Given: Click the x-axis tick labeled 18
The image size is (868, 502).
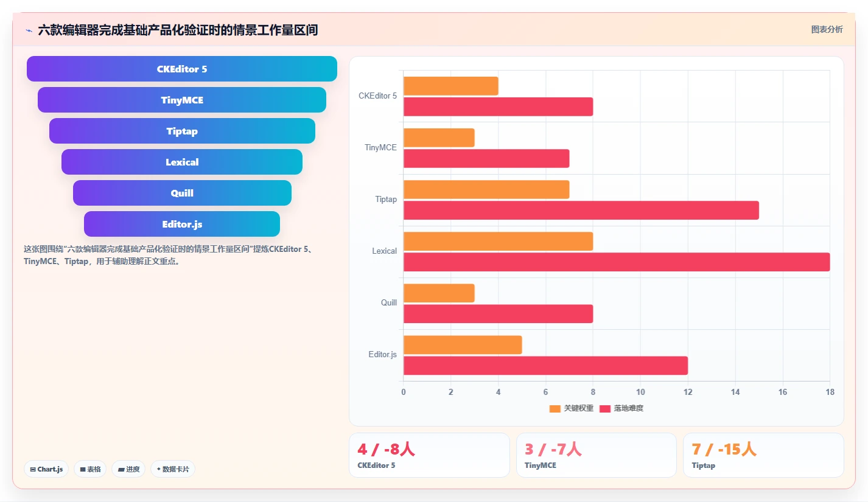Looking at the screenshot, I should pyautogui.click(x=830, y=392).
